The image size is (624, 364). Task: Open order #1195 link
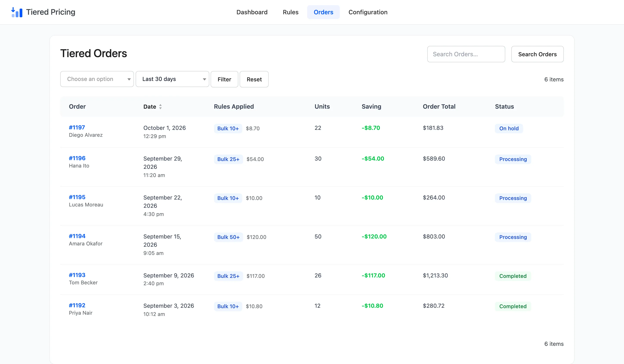77,197
